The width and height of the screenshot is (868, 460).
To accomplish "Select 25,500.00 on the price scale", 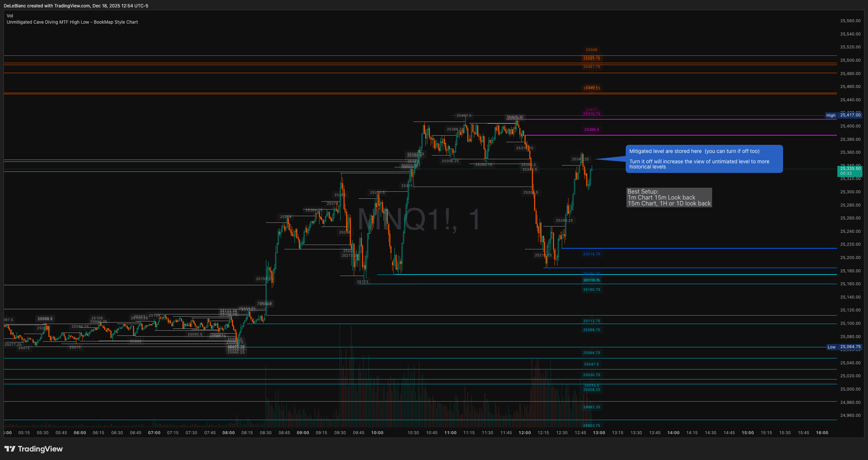I will (850, 60).
